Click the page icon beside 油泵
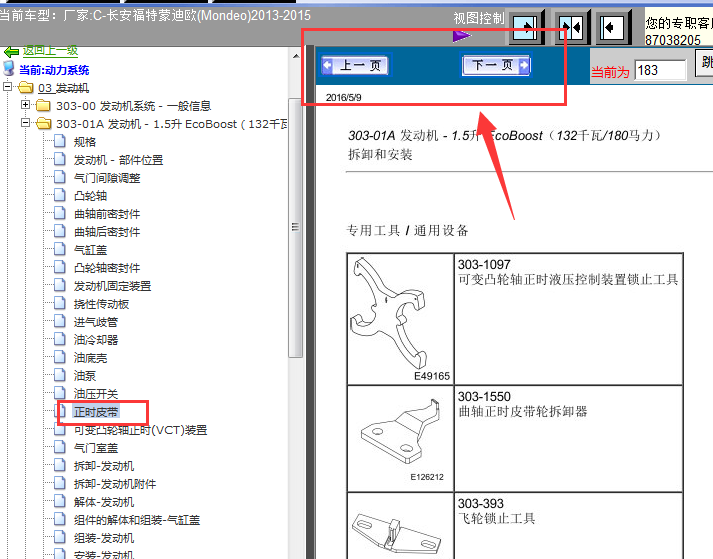This screenshot has height=559, width=713. (x=60, y=375)
